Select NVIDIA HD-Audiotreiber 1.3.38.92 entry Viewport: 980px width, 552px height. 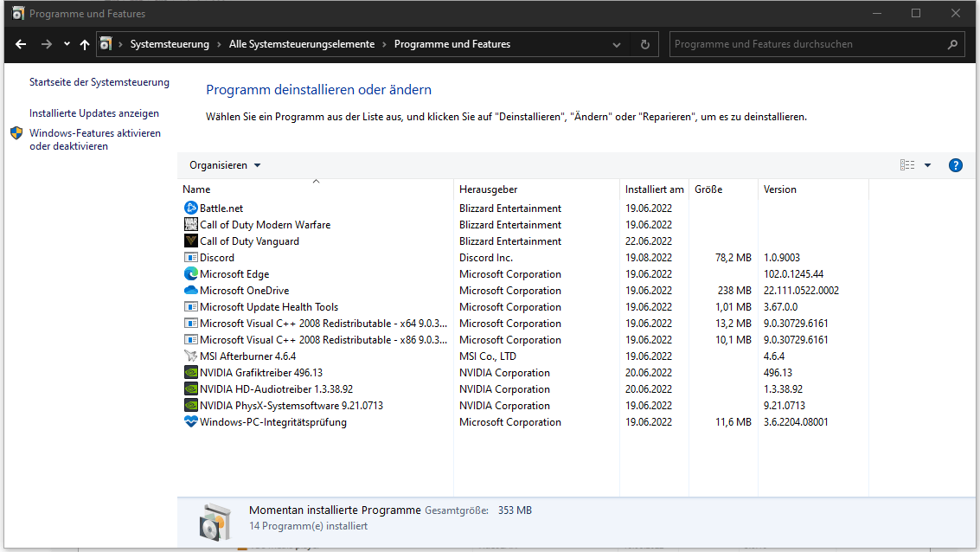(x=276, y=388)
